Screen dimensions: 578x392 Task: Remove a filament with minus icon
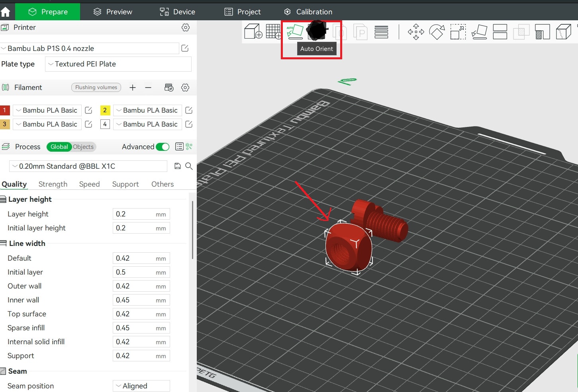click(x=148, y=88)
